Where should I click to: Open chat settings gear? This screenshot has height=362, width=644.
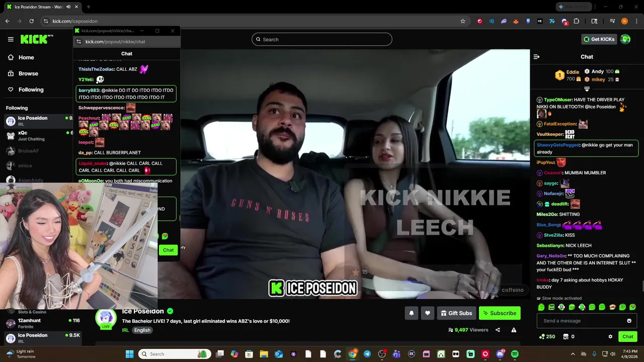[610, 336]
